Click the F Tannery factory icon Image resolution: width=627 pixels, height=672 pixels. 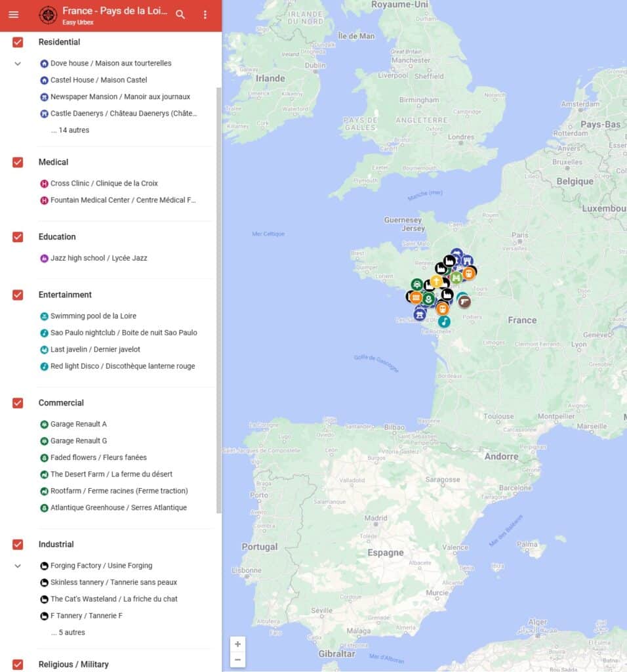(44, 616)
